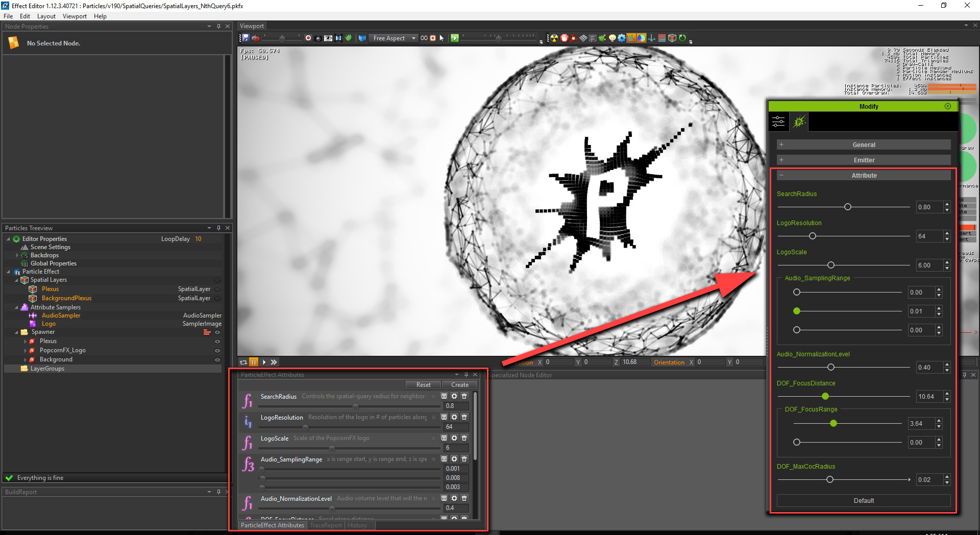Toggle visibility eye for Plexus under Spawner
980x535 pixels.
(x=217, y=342)
